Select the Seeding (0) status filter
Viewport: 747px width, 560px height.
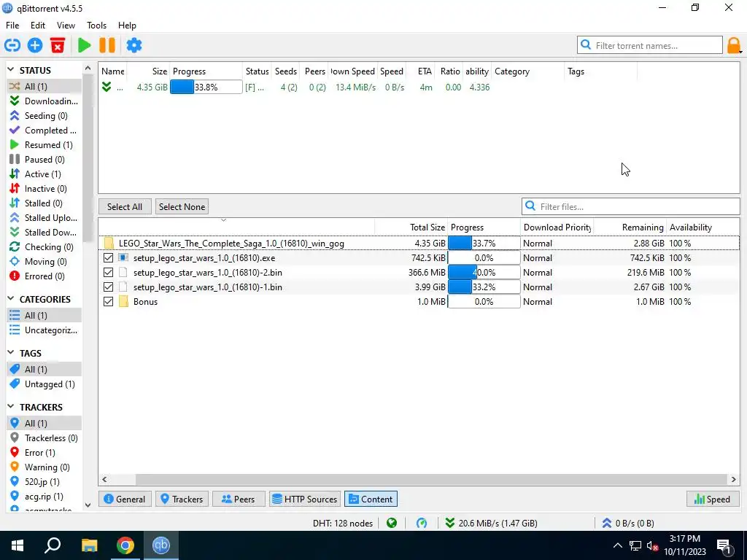[44, 116]
